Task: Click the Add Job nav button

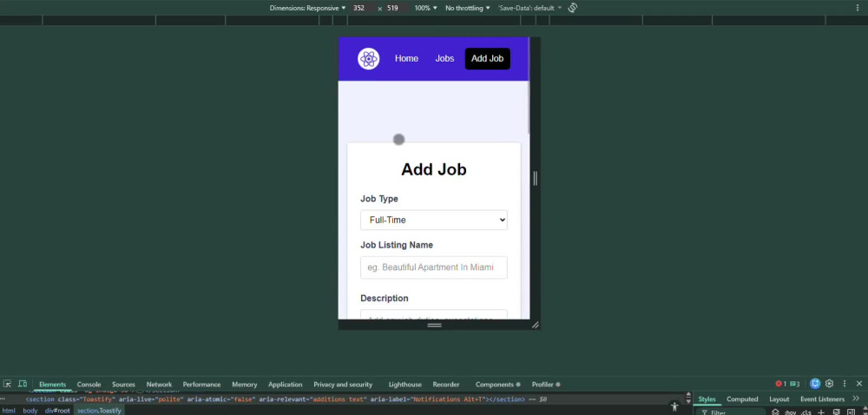Action: click(x=487, y=59)
